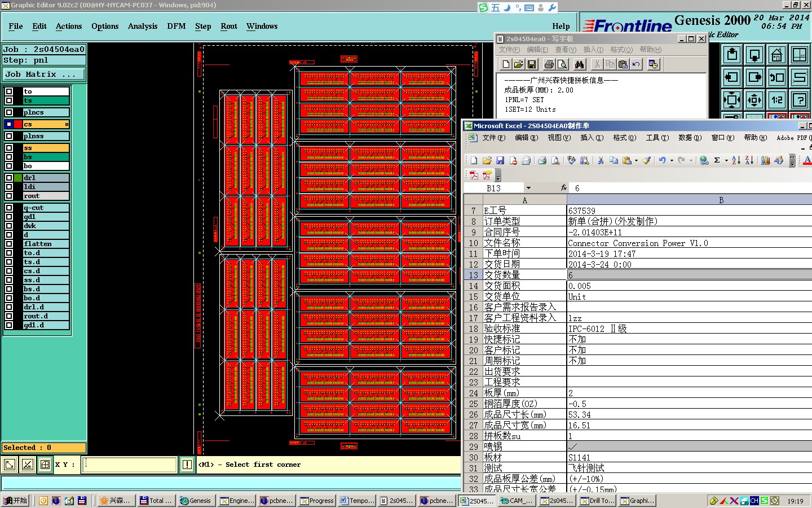Click the Undo icon in WordPad toolbar
Image resolution: width=812 pixels, height=508 pixels.
[x=636, y=64]
